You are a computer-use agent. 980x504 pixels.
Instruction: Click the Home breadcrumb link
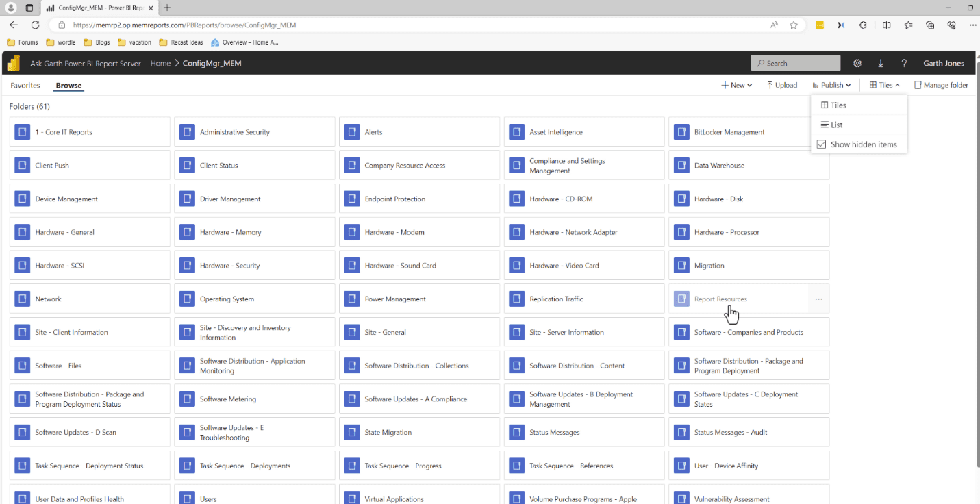(160, 63)
